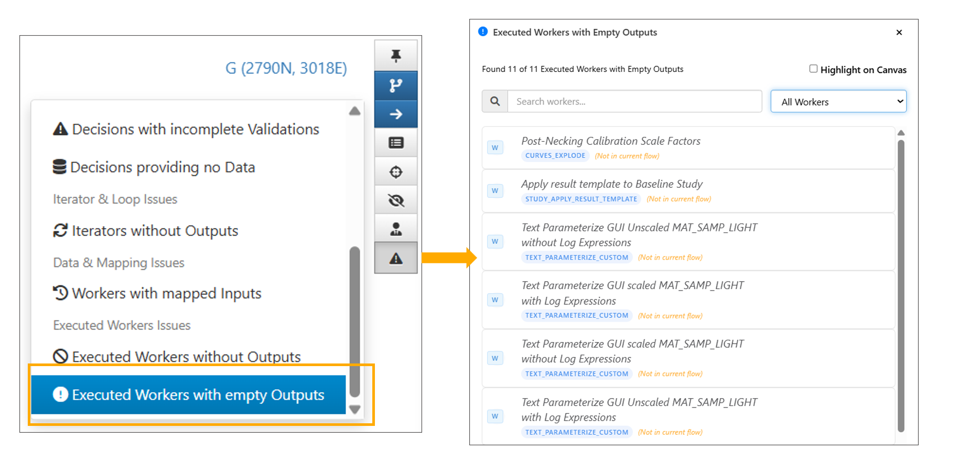Click the pin icon in toolbar
This screenshot has height=471, width=980.
[x=396, y=56]
